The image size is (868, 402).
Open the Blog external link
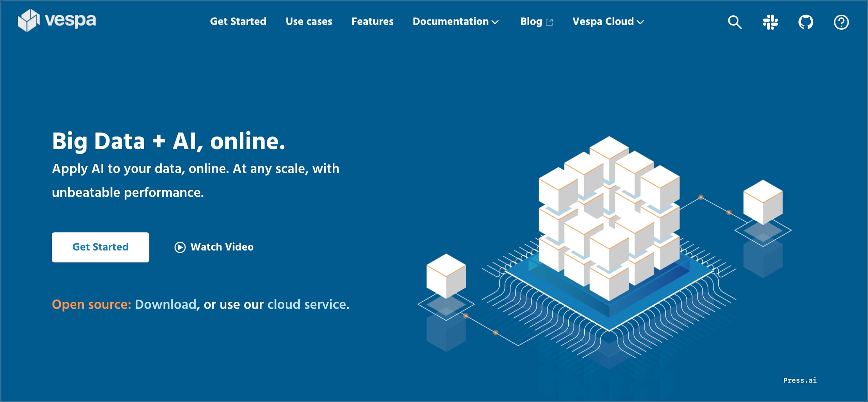pos(536,21)
